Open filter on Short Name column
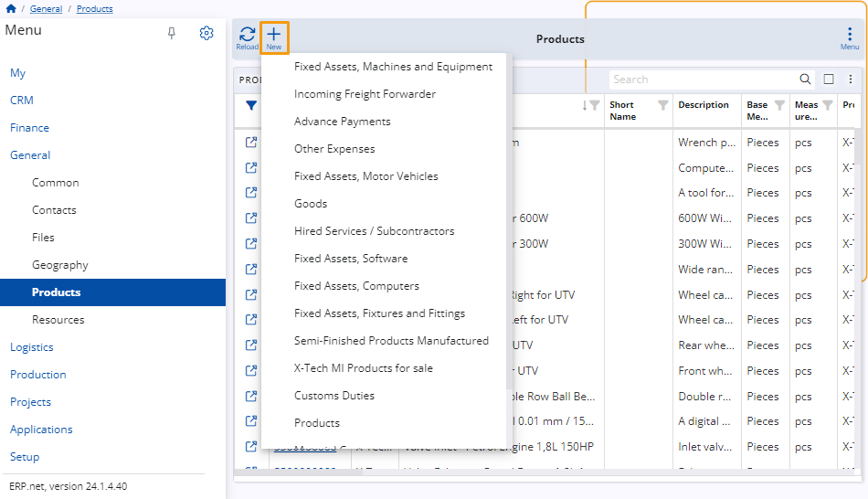 [662, 105]
